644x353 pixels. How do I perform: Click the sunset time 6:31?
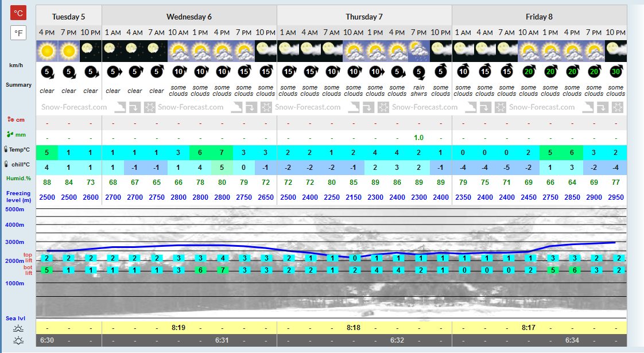click(x=222, y=340)
